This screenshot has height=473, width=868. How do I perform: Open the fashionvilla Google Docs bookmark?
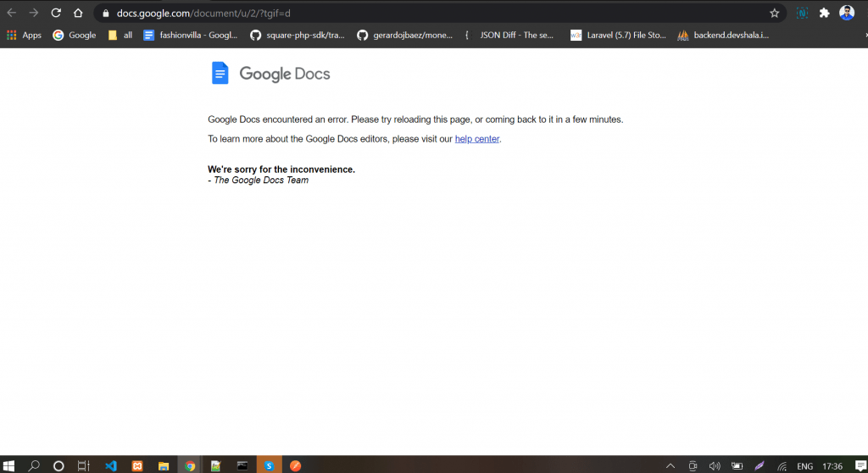[x=191, y=36]
